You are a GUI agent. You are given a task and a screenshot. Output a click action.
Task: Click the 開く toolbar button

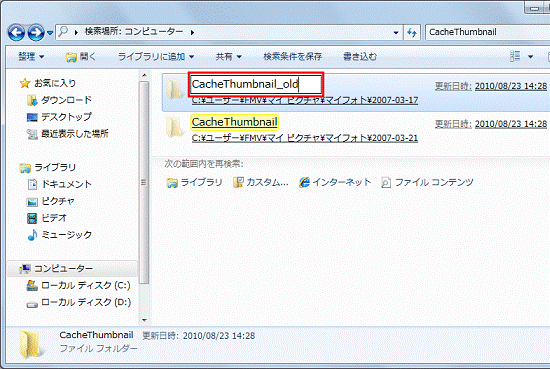[80, 56]
